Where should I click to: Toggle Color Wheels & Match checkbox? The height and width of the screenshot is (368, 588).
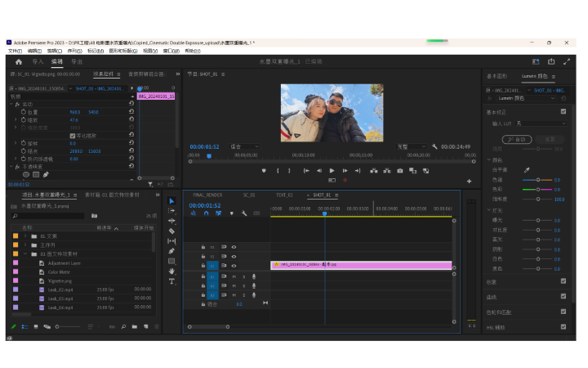(563, 312)
